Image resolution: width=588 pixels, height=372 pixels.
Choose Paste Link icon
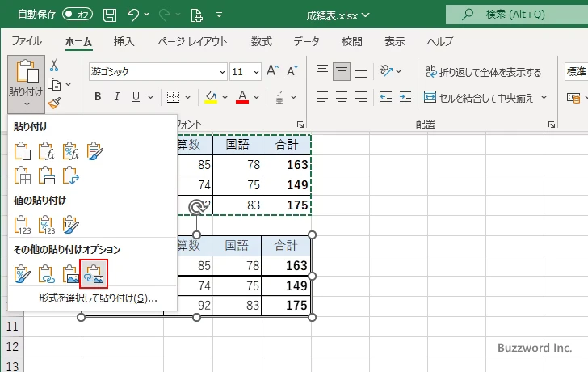click(x=47, y=273)
